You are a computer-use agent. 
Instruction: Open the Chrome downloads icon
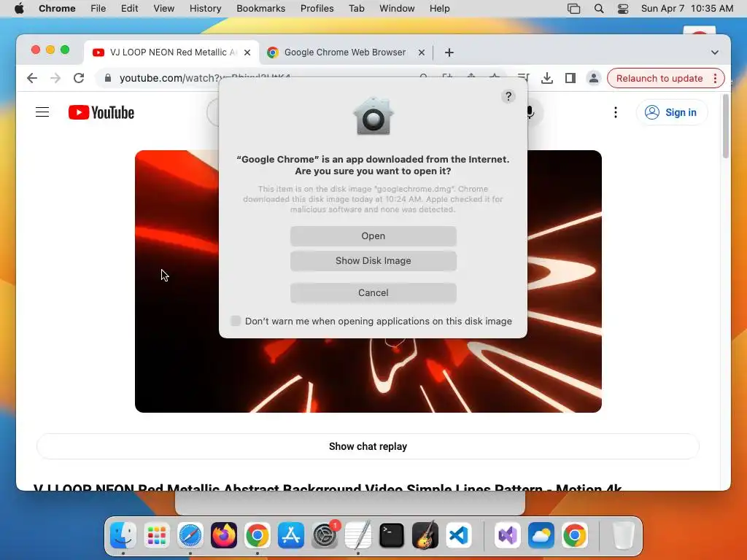[x=547, y=78]
